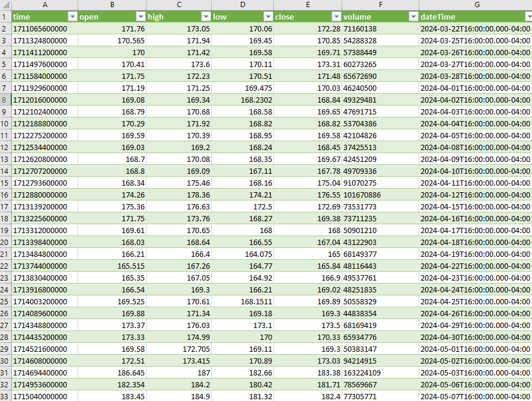Open the low column filter dropdown
The width and height of the screenshot is (532, 401).
click(268, 17)
